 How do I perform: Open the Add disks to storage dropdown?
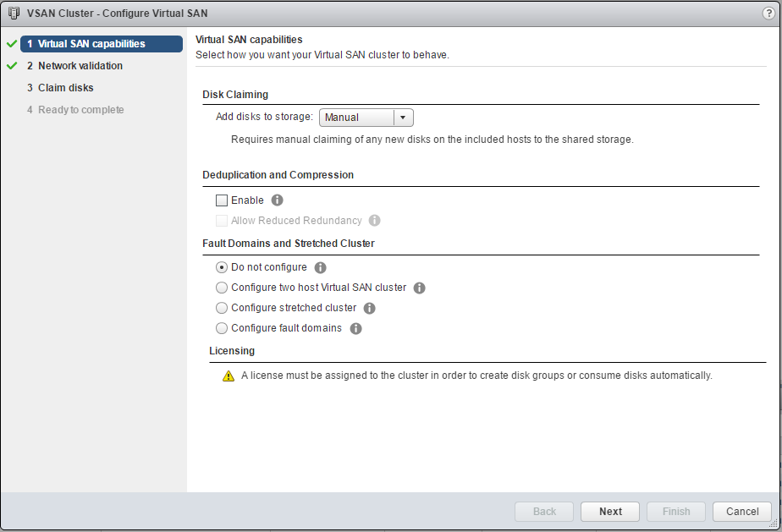366,118
